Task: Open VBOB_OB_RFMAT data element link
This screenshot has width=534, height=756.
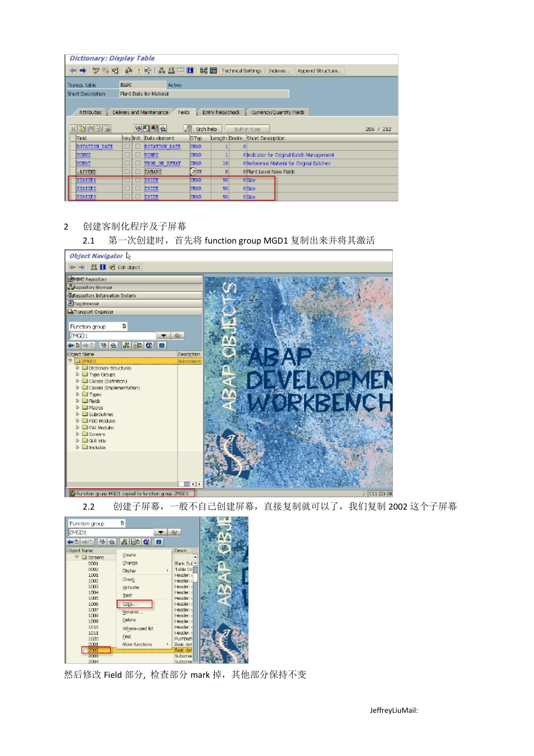Action: [x=162, y=163]
